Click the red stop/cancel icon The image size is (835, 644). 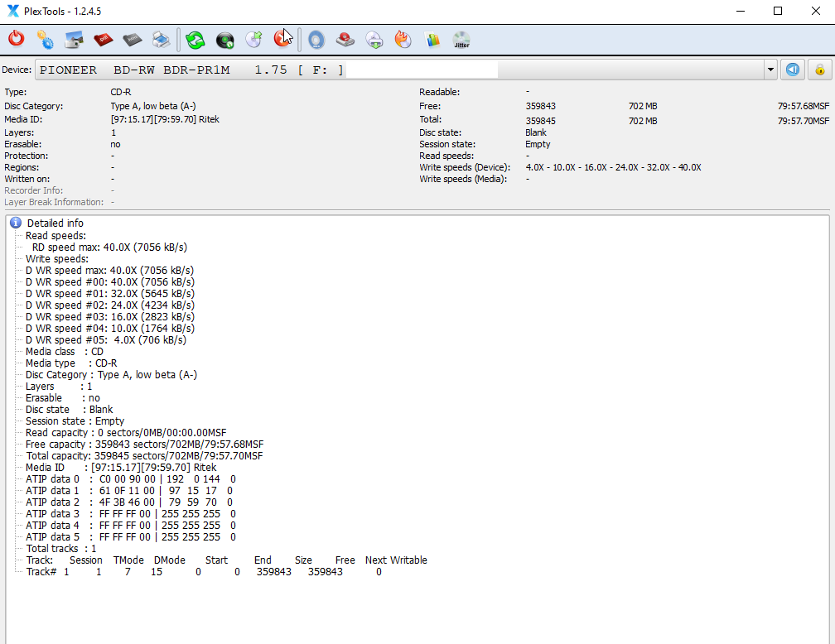pos(282,39)
